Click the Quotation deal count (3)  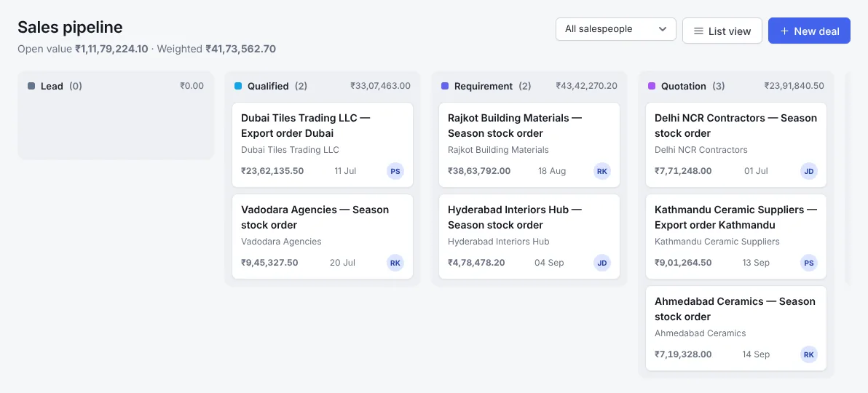(x=719, y=87)
